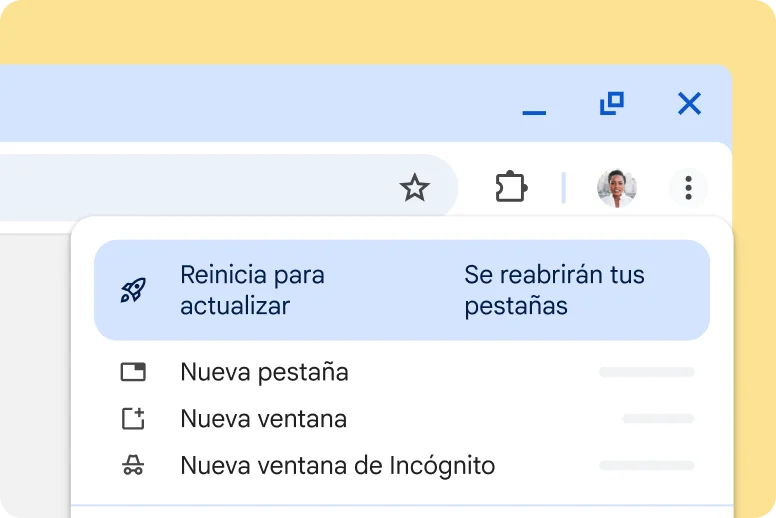Viewport: 776px width, 518px height.
Task: Choose the Nueva ventana menu entry
Action: pos(263,419)
